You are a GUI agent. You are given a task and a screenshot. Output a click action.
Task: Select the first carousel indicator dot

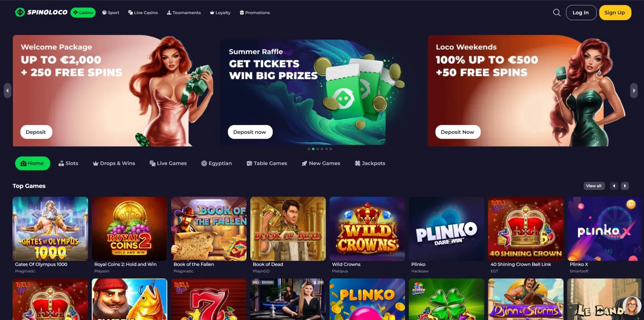pos(309,149)
